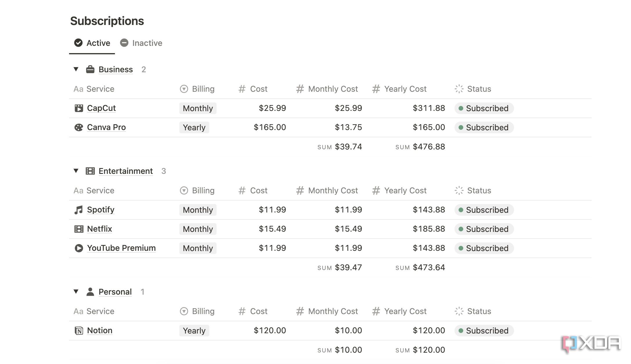The width and height of the screenshot is (631, 364).
Task: Click Netflix's Subscribed status
Action: tap(484, 229)
